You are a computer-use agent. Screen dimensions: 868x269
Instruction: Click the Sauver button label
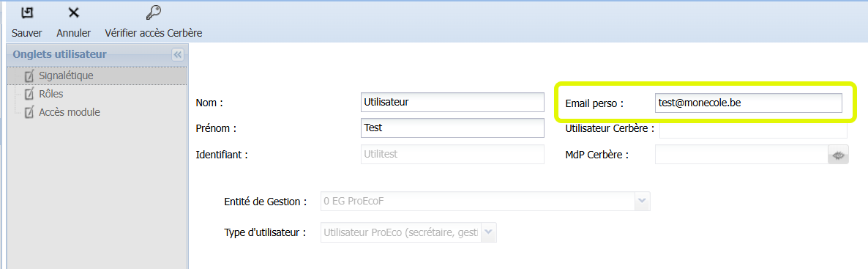(x=26, y=33)
